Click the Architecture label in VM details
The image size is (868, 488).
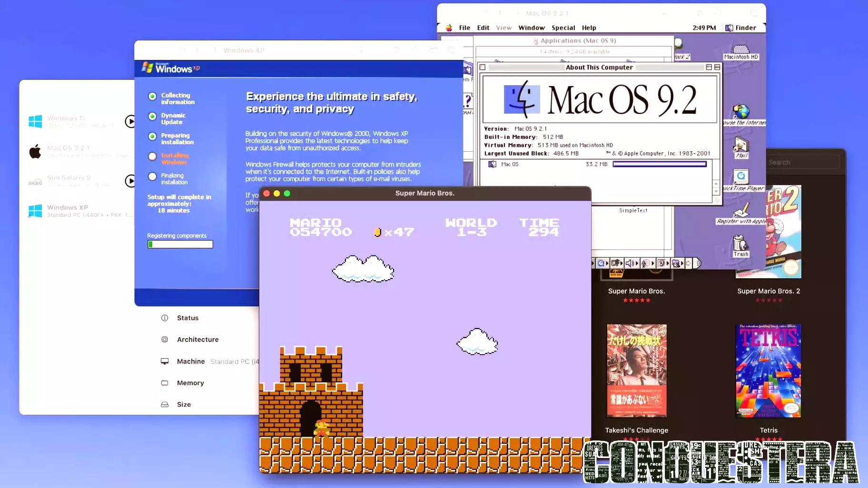point(198,340)
